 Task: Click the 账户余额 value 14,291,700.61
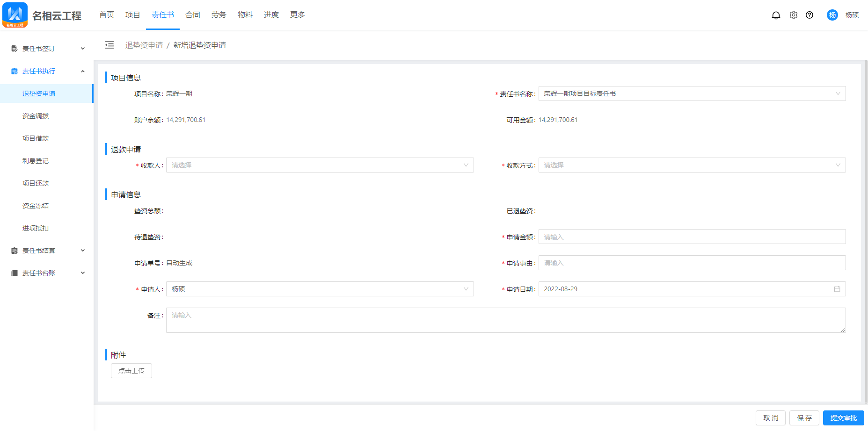click(x=186, y=120)
